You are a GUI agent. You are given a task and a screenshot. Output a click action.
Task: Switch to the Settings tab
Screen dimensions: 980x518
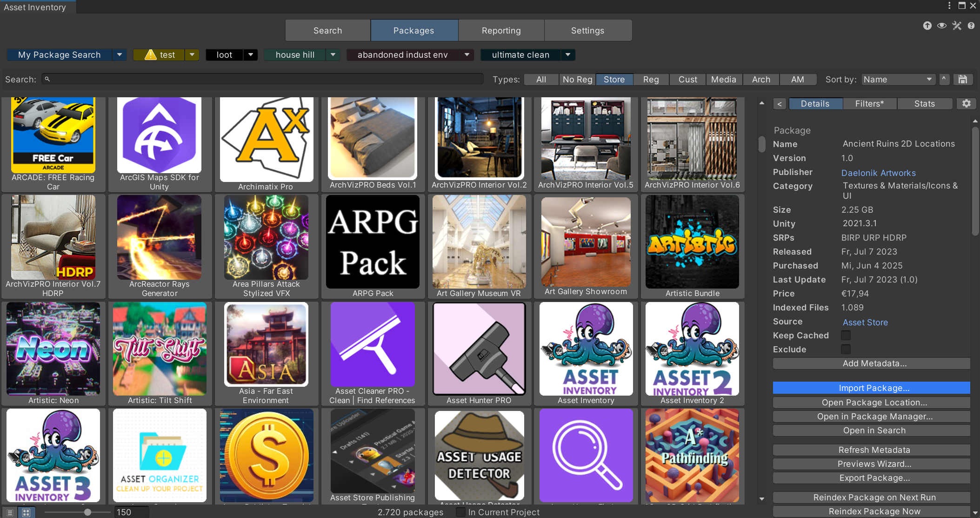pos(588,30)
